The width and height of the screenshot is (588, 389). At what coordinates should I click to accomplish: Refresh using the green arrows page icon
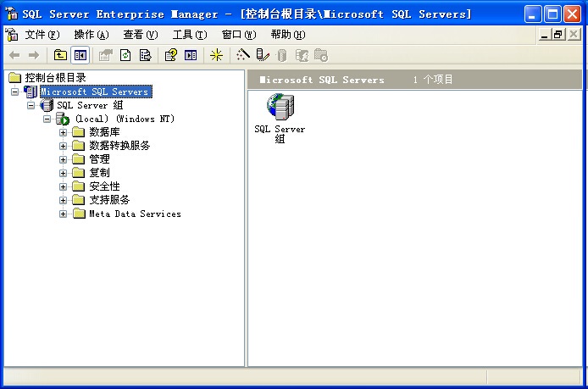pos(125,56)
